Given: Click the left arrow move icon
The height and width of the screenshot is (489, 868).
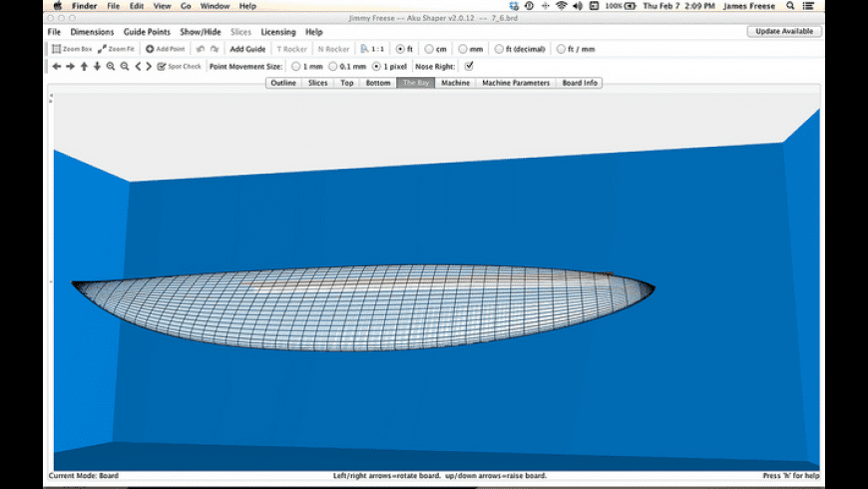Looking at the screenshot, I should [x=57, y=67].
